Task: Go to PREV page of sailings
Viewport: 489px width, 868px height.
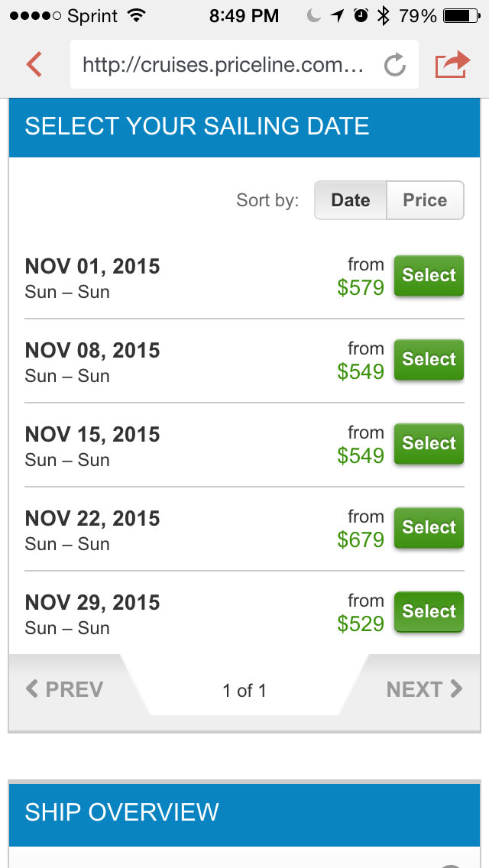Action: (65, 690)
